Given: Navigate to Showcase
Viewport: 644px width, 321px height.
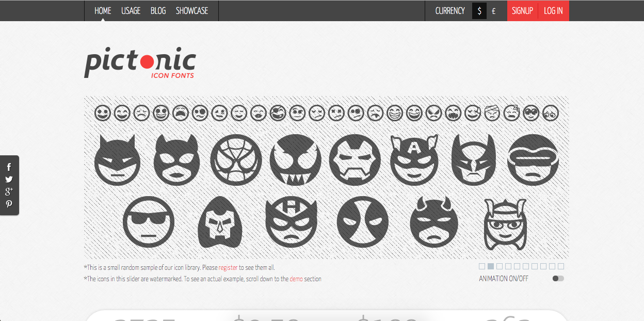Looking at the screenshot, I should [x=192, y=11].
